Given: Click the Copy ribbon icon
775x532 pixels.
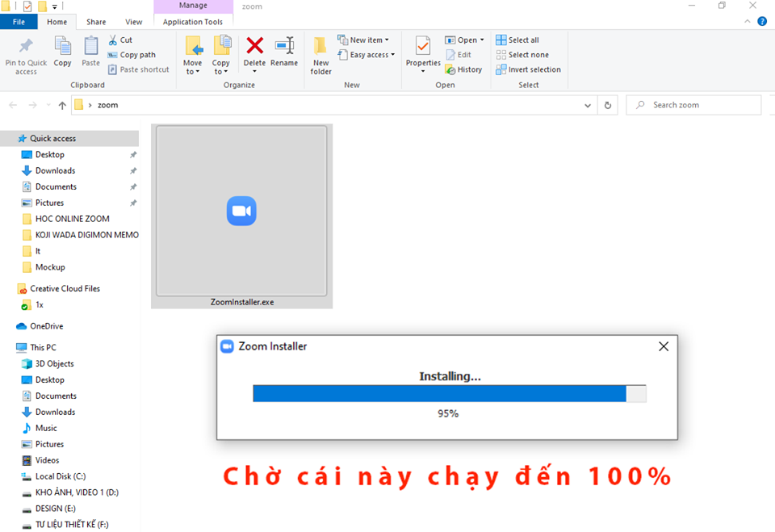Looking at the screenshot, I should pos(62,46).
